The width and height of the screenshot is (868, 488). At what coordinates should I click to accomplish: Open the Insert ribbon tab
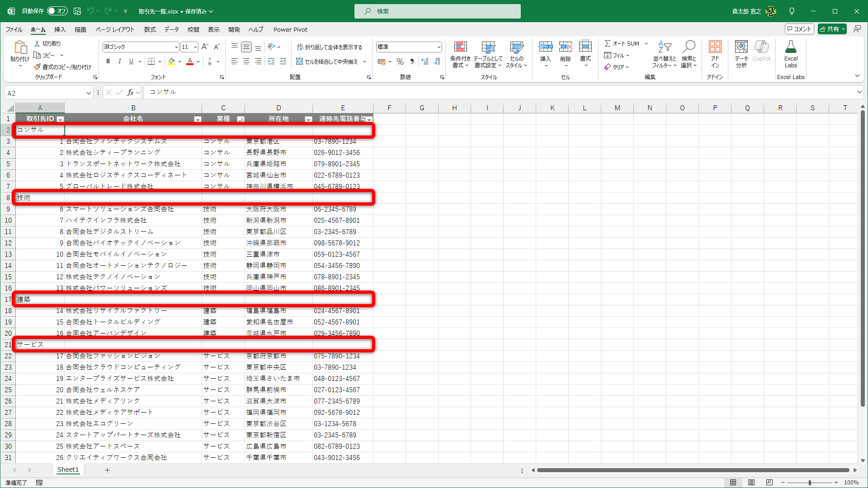(x=60, y=29)
